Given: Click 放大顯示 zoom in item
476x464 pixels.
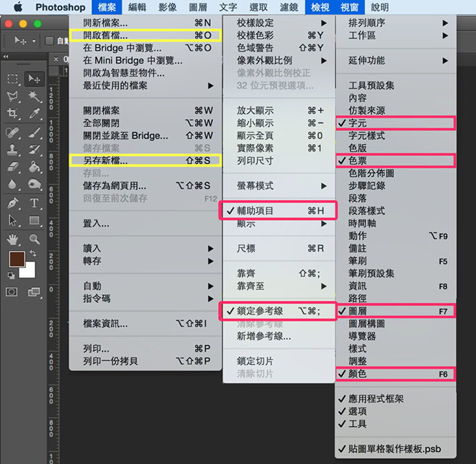Looking at the screenshot, I should (279, 110).
